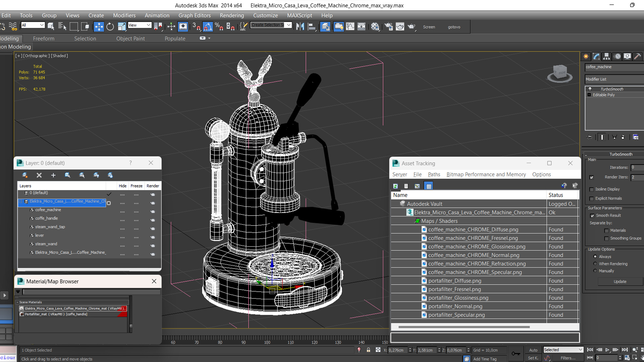Toggle the render teapot for cofee_machine layer row
Image resolution: width=644 pixels, height=362 pixels.
[153, 212]
